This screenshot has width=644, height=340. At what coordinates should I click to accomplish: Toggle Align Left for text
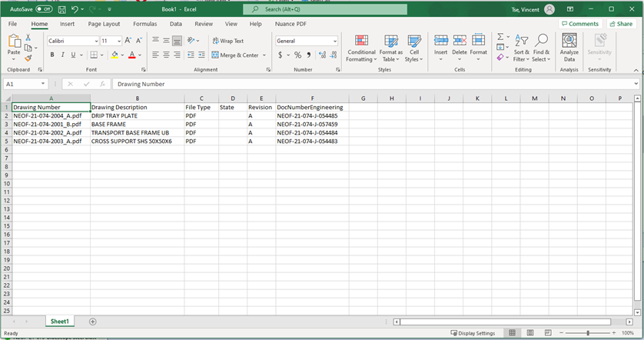tap(155, 55)
